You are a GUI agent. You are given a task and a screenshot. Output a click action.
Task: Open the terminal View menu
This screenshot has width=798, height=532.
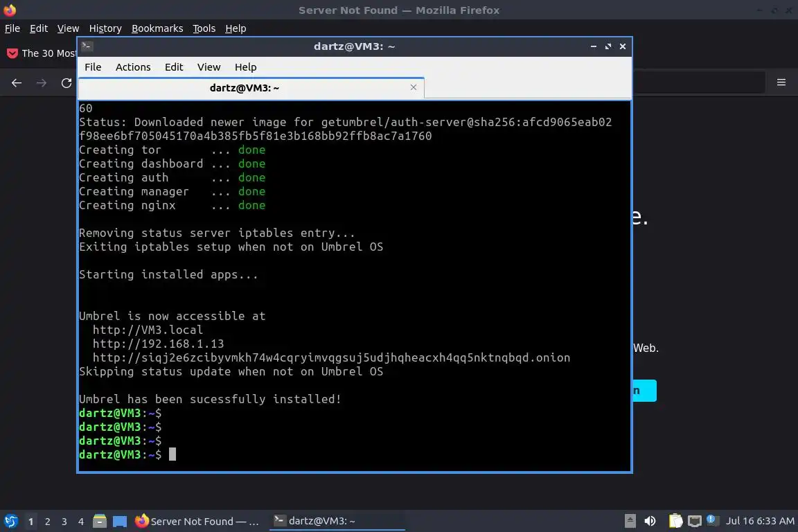(x=209, y=67)
